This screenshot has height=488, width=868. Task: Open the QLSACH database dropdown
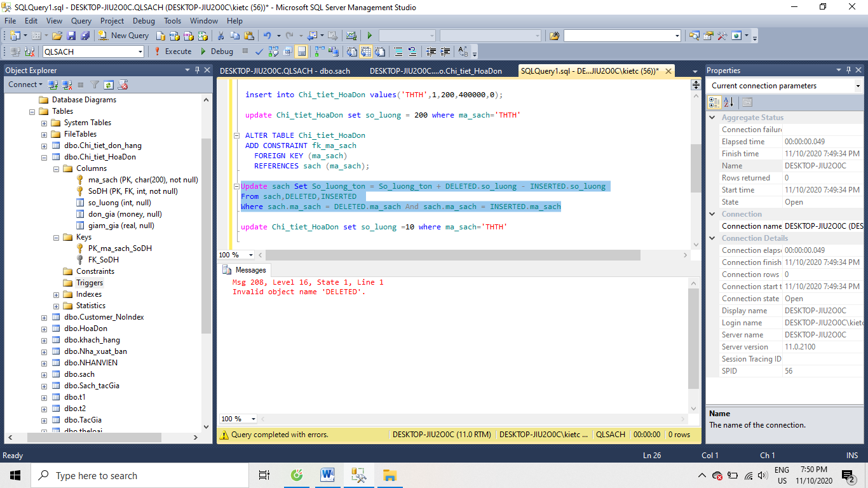point(139,51)
